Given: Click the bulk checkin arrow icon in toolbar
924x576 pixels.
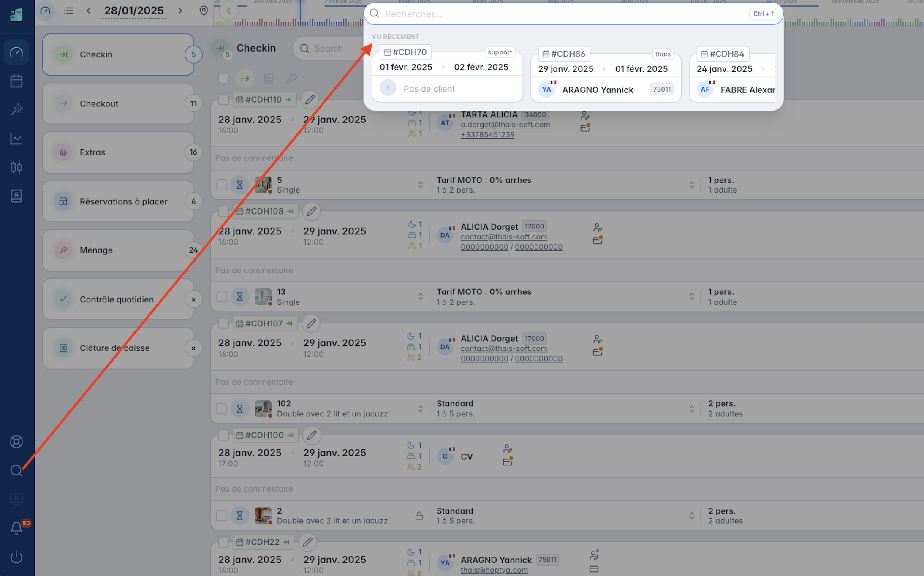Looking at the screenshot, I should (245, 78).
